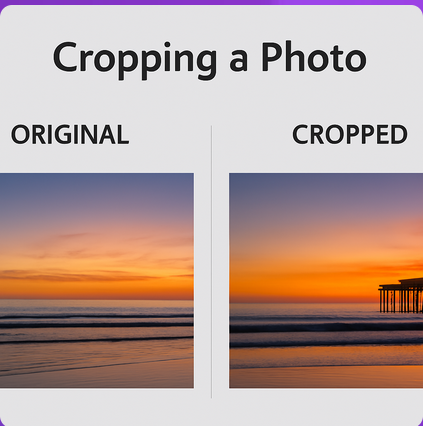Click the wet sand in the original photo

(97, 368)
